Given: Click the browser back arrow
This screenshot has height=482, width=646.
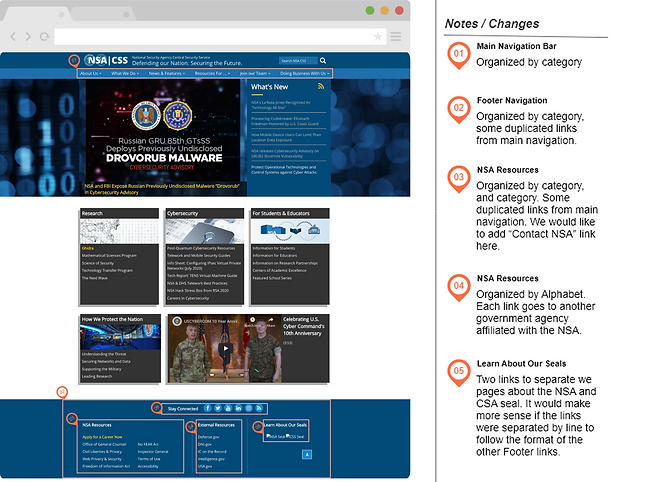Looking at the screenshot, I should coord(13,37).
